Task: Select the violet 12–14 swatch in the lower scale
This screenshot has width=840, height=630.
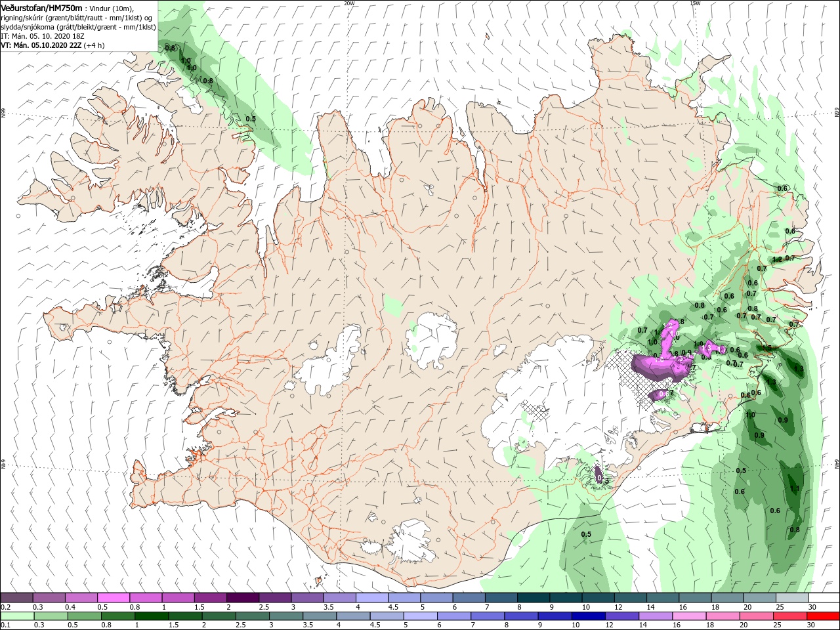Action: point(621,616)
